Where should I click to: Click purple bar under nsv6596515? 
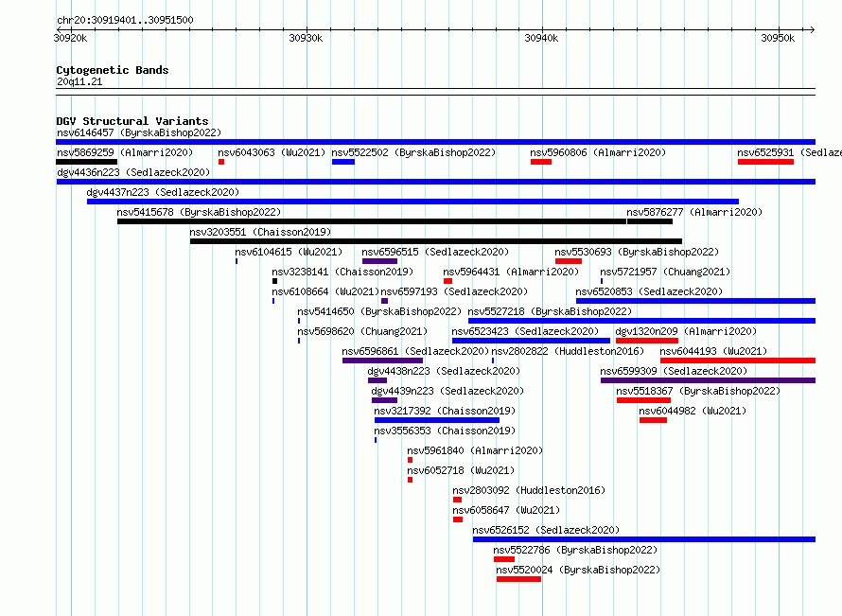click(x=379, y=261)
